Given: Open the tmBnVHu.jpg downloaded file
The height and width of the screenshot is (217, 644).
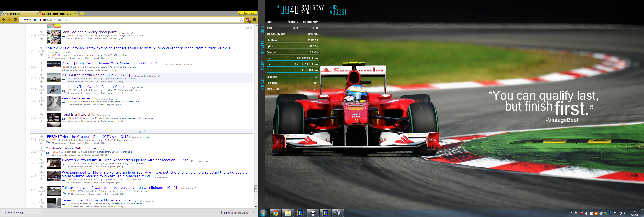Looking at the screenshot, I should (x=20, y=213).
